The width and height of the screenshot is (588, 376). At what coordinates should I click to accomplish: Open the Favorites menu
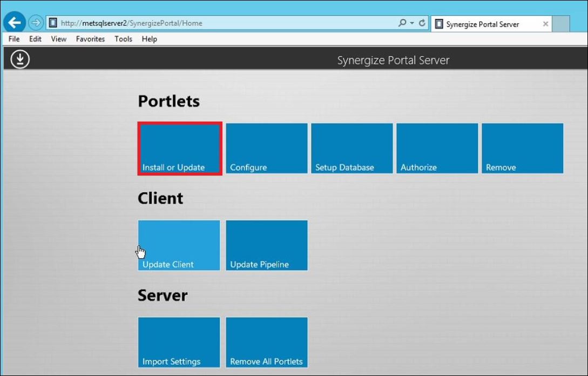(90, 39)
